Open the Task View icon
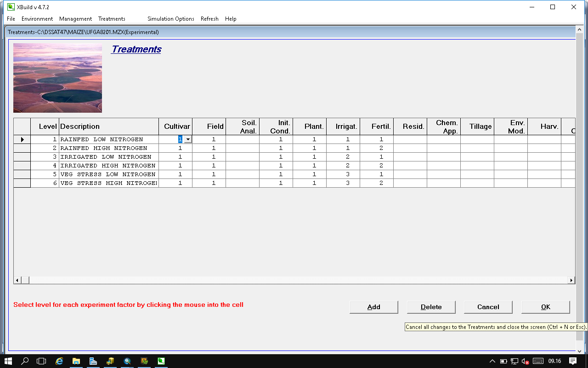588x368 pixels. point(42,361)
